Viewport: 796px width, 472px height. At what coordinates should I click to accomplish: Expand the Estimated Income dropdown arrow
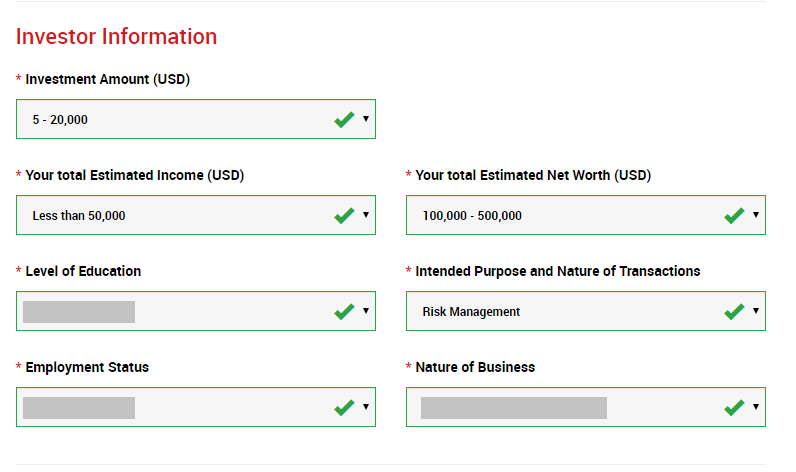[x=366, y=215]
